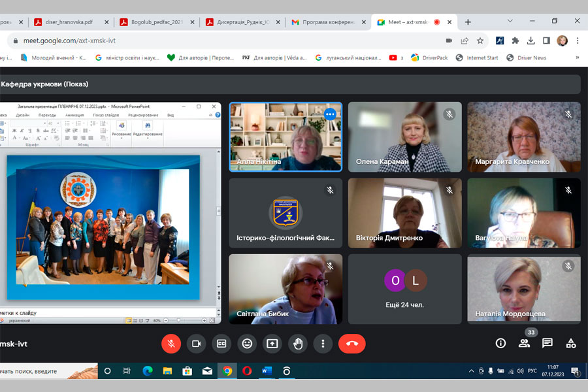Open the emoji reactions panel

click(247, 343)
